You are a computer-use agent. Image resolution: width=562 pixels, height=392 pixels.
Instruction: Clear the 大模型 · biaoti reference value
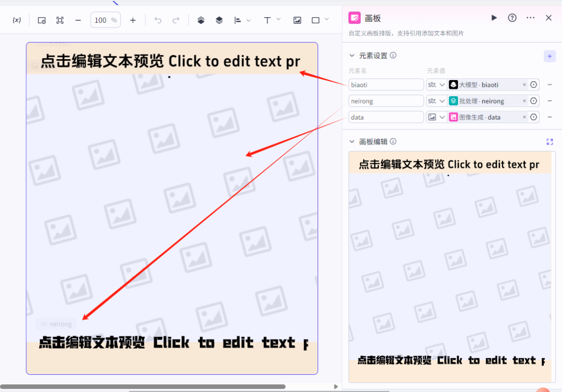pos(524,85)
